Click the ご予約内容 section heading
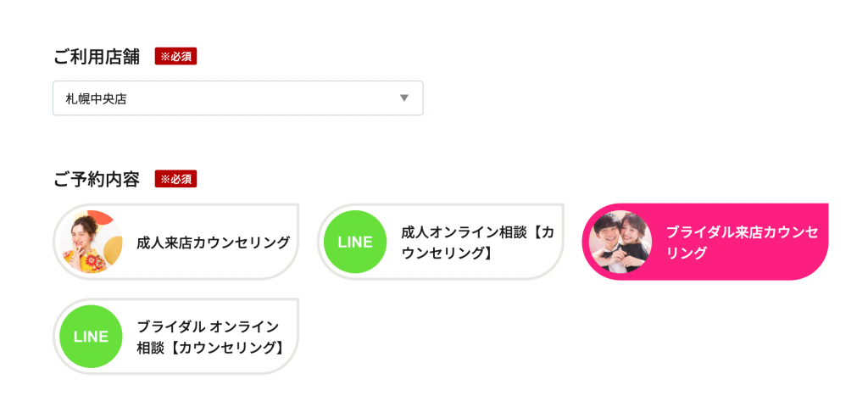The height and width of the screenshot is (396, 868). (96, 180)
